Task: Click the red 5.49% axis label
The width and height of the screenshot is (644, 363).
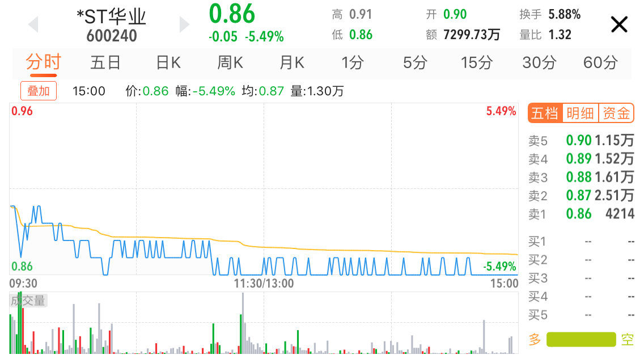Action: [x=501, y=111]
